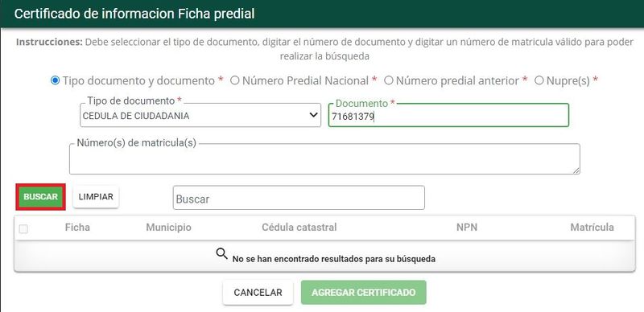
Task: Select Número Predial Nacional radio option
Action: (234, 80)
